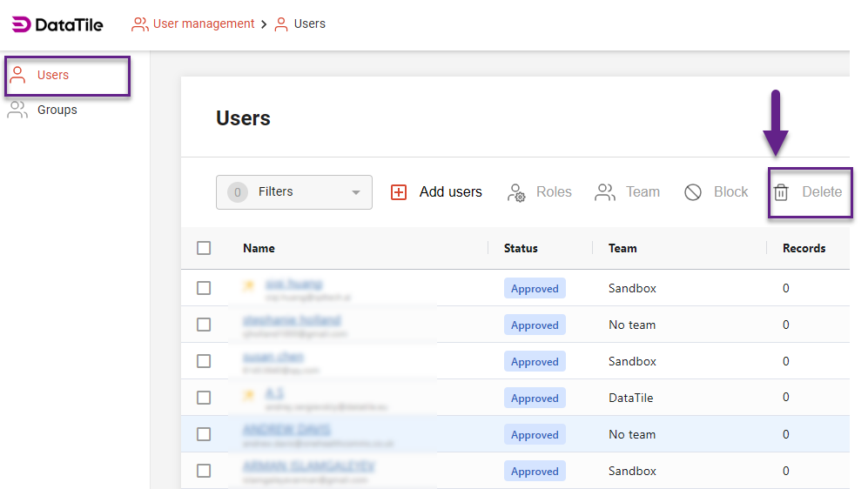The width and height of the screenshot is (868, 489).
Task: Click the Delete trash can icon
Action: 781,192
